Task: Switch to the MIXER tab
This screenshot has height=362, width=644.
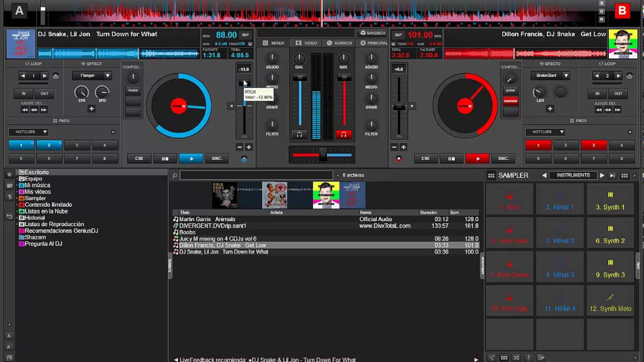Action: (274, 43)
